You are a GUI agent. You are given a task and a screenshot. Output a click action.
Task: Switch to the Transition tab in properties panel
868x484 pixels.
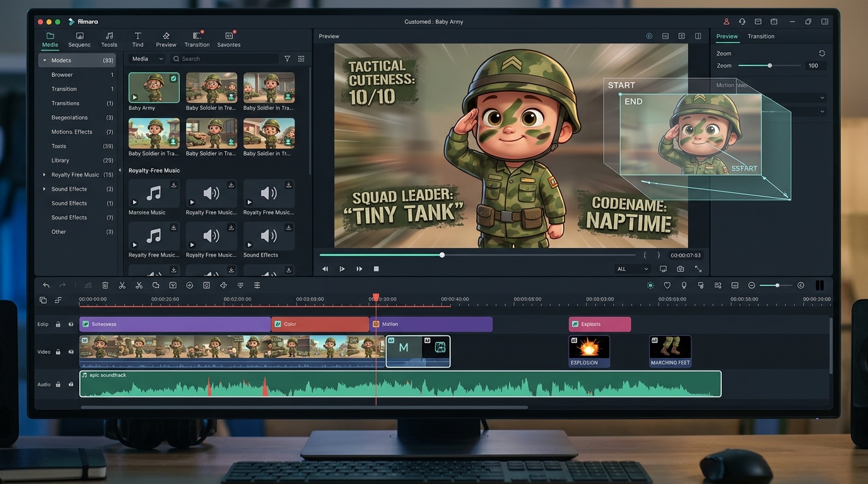click(x=761, y=37)
